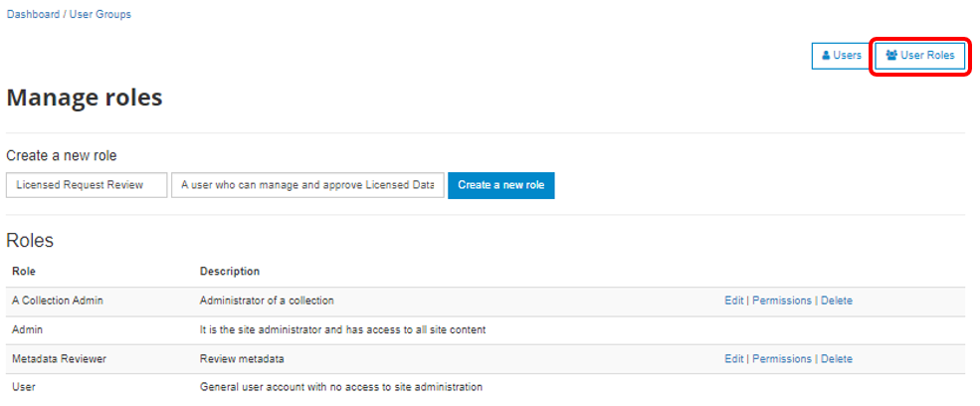Click the Users person icon
This screenshot has height=406, width=980.
[826, 55]
